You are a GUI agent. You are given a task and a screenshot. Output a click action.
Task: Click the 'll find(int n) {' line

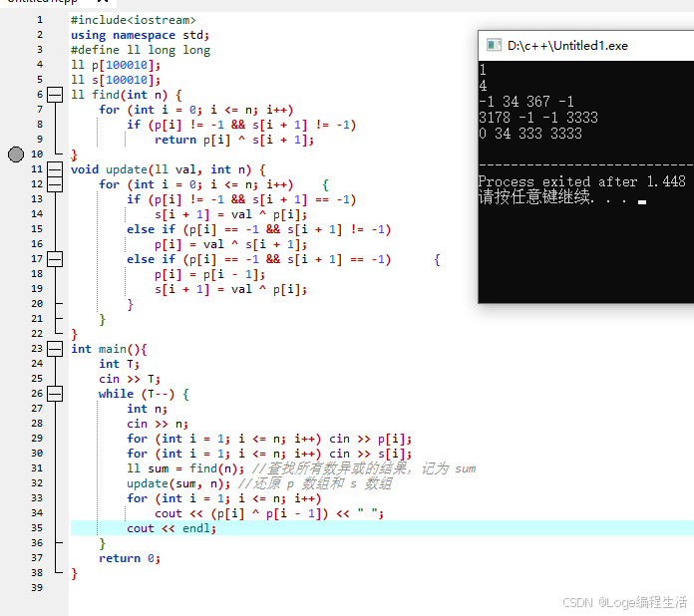[127, 95]
